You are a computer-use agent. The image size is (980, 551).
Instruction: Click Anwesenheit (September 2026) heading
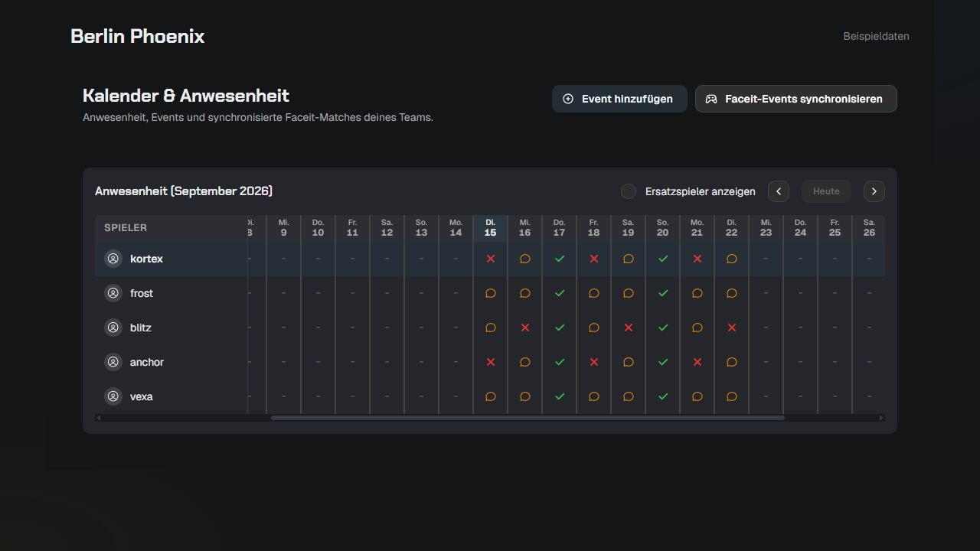tap(184, 191)
